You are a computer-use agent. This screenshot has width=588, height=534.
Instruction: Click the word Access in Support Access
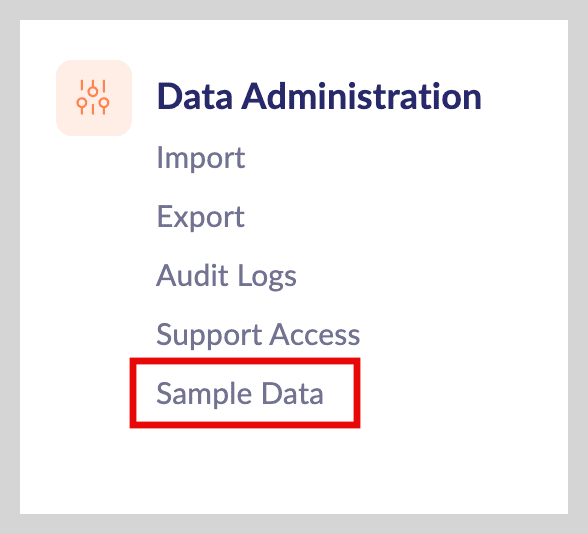tap(315, 334)
